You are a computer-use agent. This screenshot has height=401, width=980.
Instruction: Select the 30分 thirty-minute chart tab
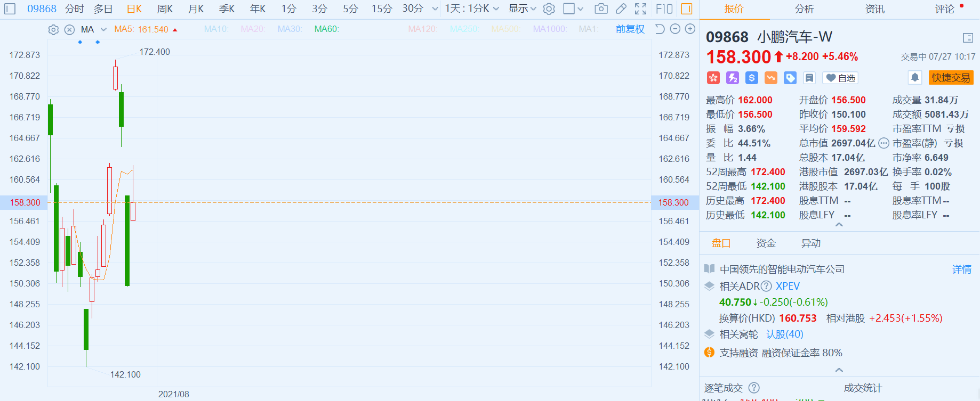tap(413, 9)
